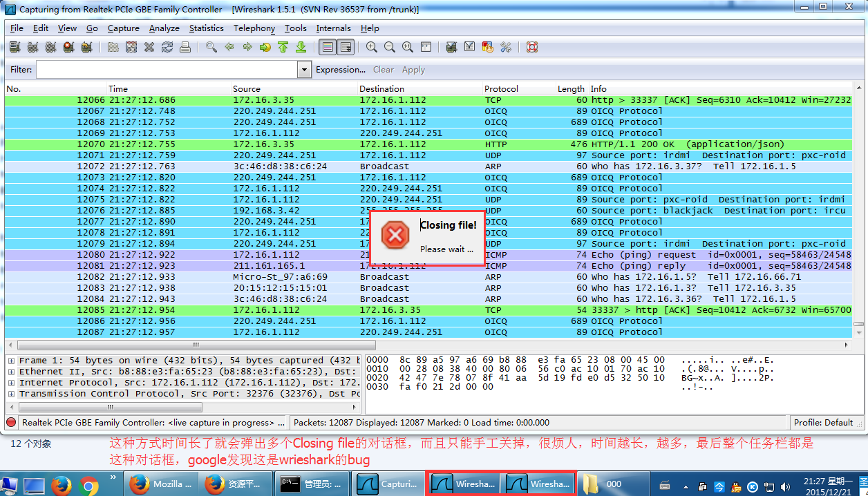This screenshot has height=496, width=868.
Task: Open the File menu
Action: 17,28
